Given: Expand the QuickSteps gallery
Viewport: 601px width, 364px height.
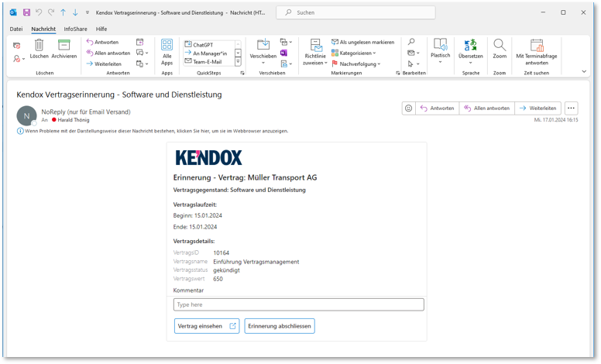Looking at the screenshot, I should tap(238, 61).
